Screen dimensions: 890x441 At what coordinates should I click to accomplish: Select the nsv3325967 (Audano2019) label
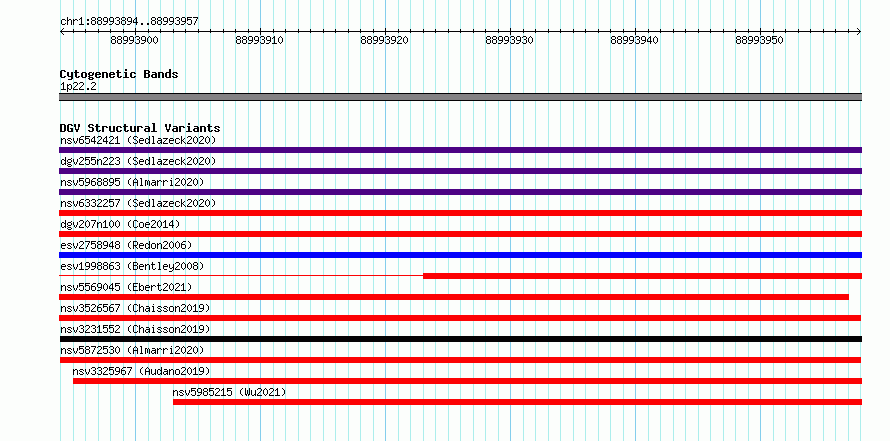click(141, 371)
